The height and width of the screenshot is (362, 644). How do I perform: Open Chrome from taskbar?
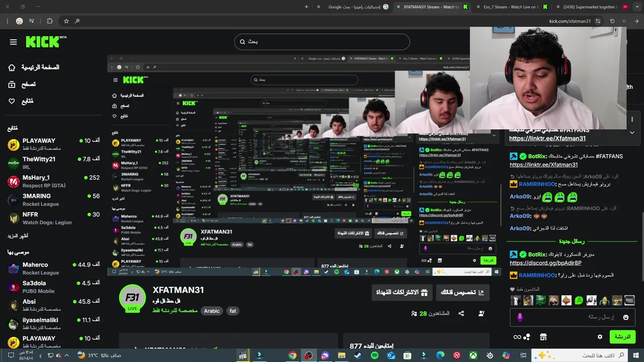(x=292, y=355)
